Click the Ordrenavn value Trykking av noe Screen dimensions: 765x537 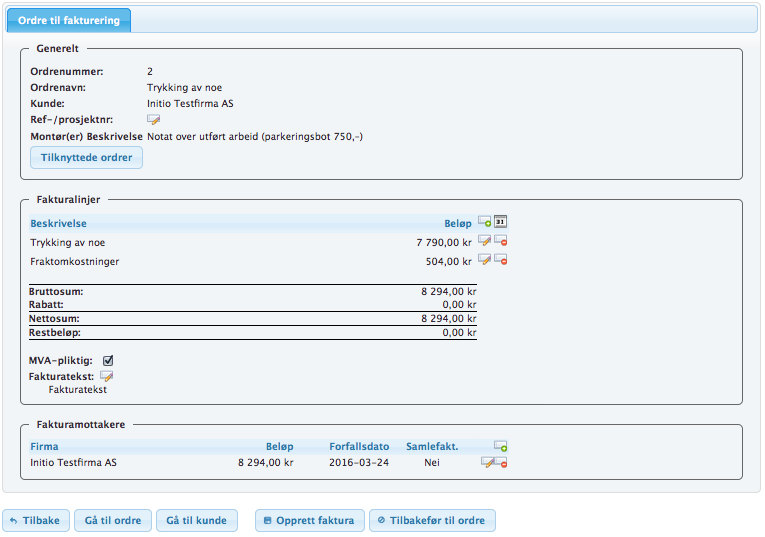click(184, 87)
